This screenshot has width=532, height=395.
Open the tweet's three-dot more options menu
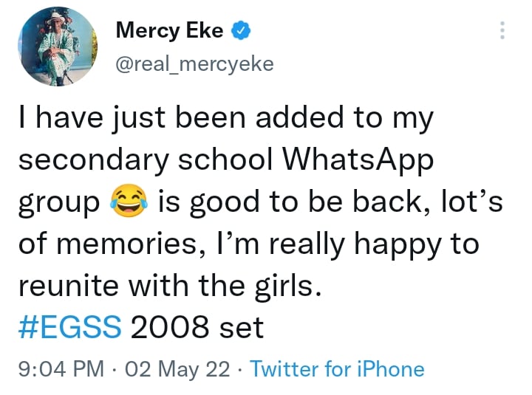(502, 31)
